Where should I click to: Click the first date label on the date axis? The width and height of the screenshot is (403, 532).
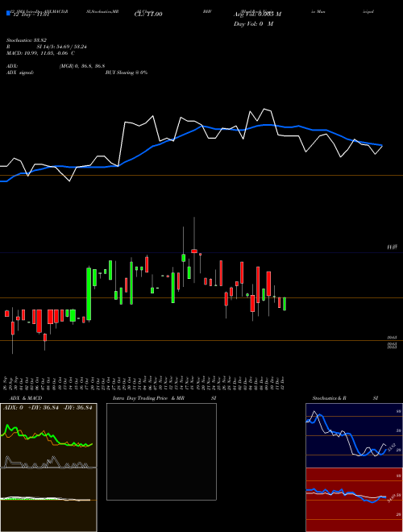(x=6, y=384)
